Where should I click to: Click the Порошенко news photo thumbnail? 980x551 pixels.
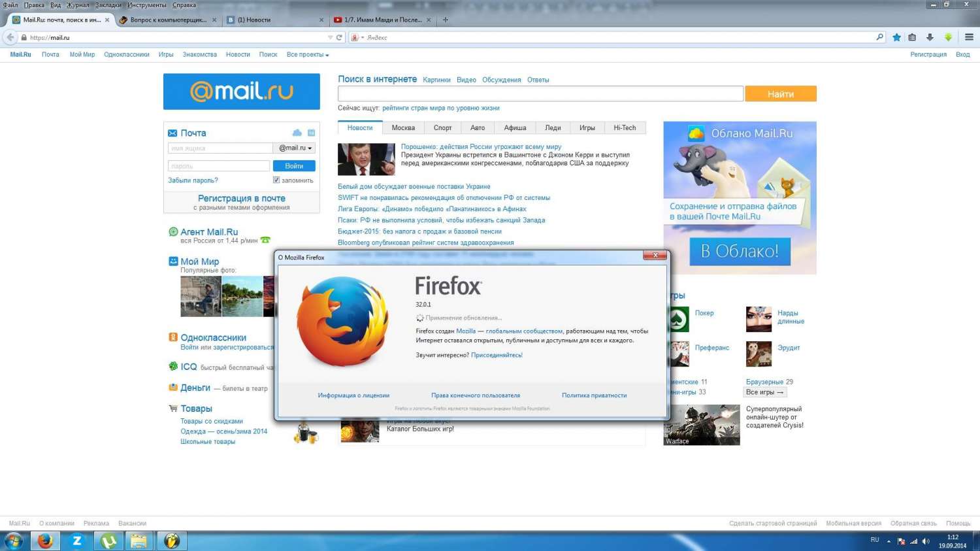click(367, 159)
